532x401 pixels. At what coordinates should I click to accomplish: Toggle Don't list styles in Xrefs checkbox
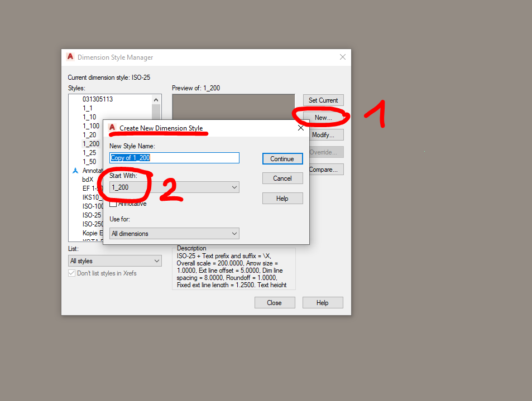[71, 273]
